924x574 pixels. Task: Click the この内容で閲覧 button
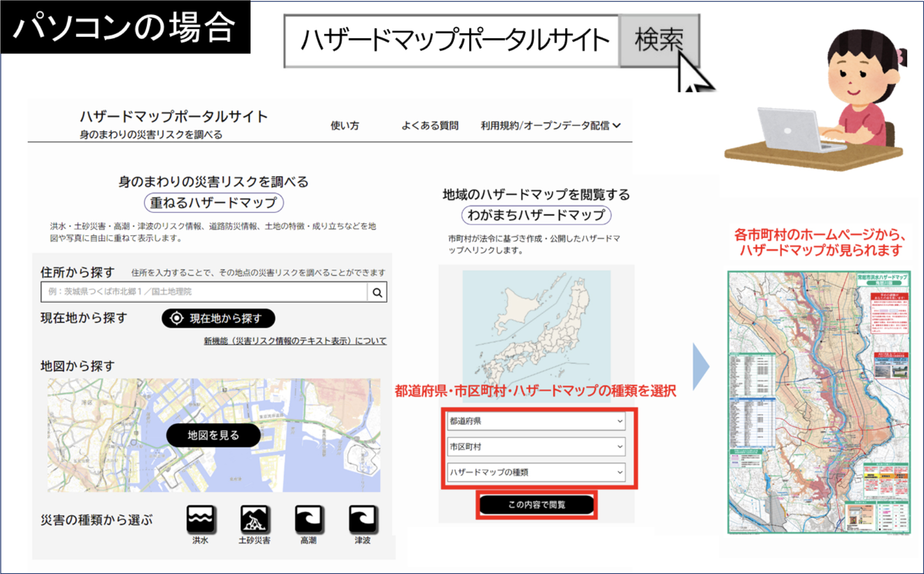point(537,504)
